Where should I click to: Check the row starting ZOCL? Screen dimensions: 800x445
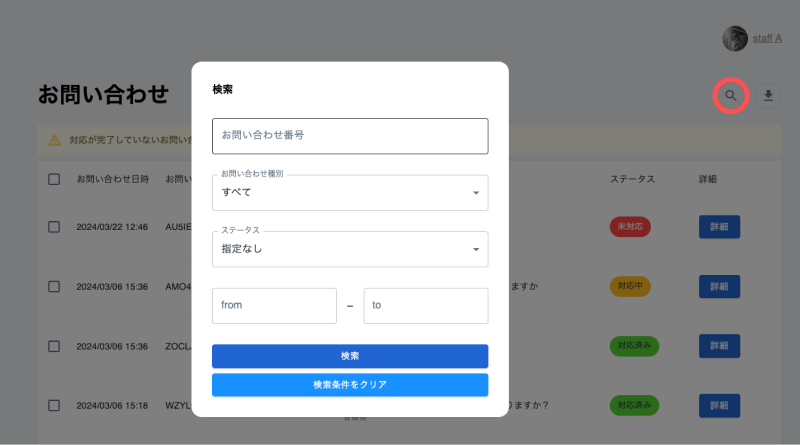pos(54,346)
